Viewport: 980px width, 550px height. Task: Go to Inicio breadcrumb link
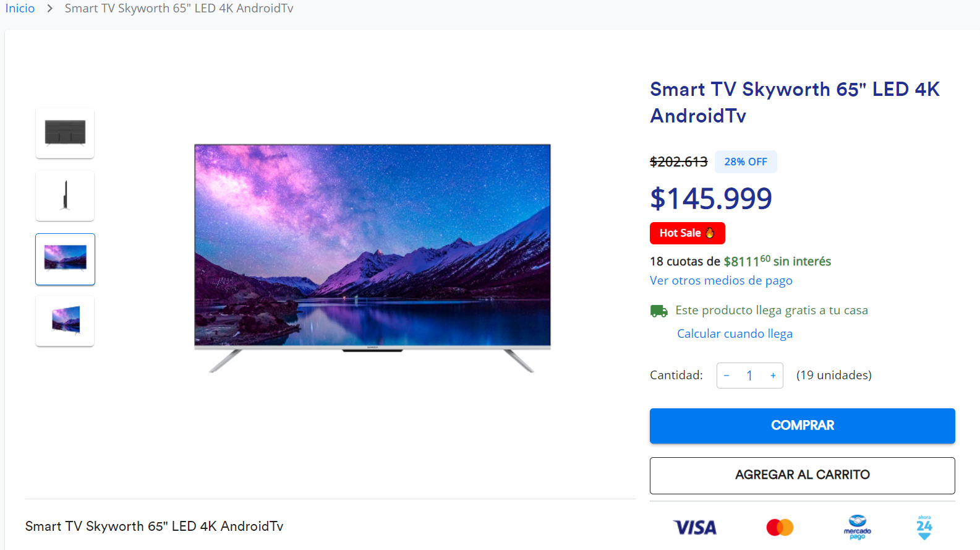[x=20, y=9]
